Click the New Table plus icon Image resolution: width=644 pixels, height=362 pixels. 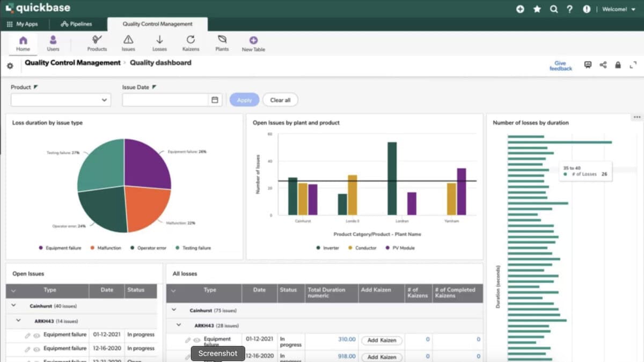(253, 40)
